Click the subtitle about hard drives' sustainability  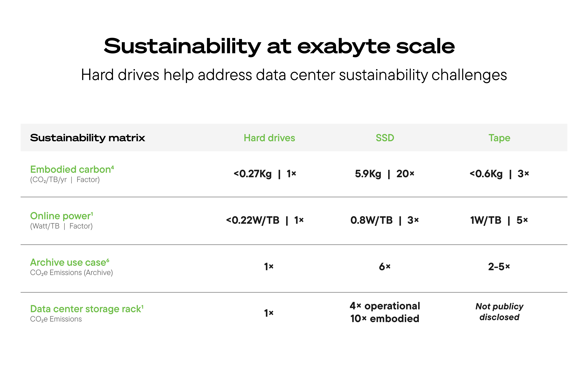click(x=294, y=75)
